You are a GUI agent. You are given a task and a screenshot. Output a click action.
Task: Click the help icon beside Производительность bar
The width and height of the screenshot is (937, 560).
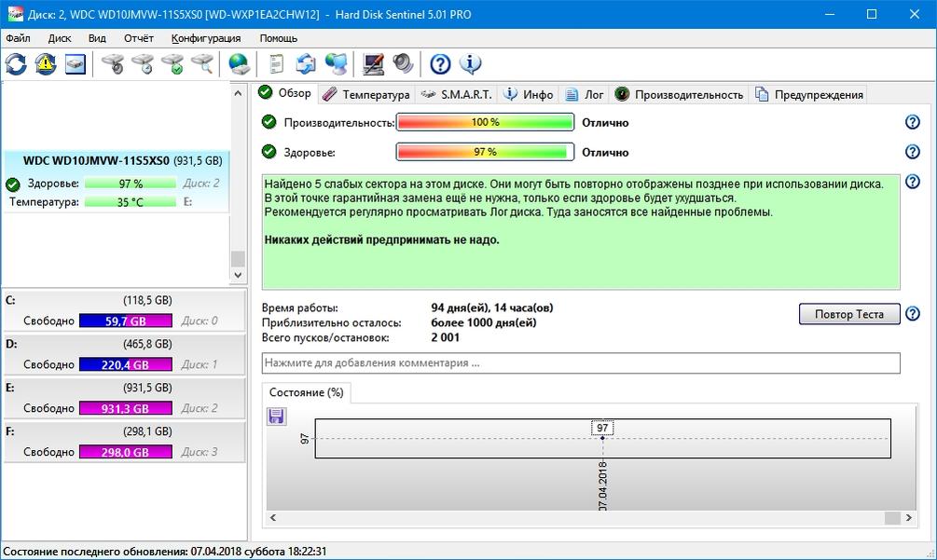(913, 122)
